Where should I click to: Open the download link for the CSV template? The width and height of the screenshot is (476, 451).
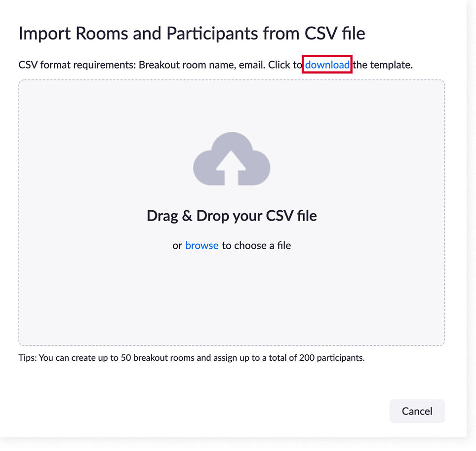(x=327, y=65)
